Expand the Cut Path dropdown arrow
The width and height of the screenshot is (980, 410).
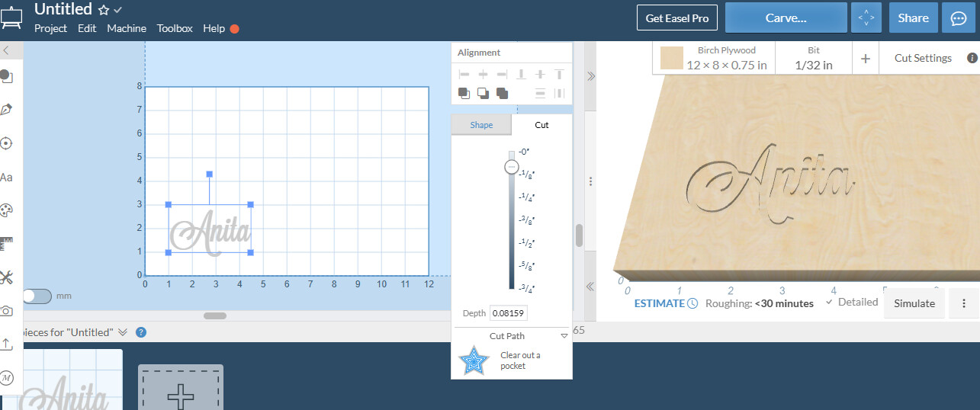[x=564, y=336]
